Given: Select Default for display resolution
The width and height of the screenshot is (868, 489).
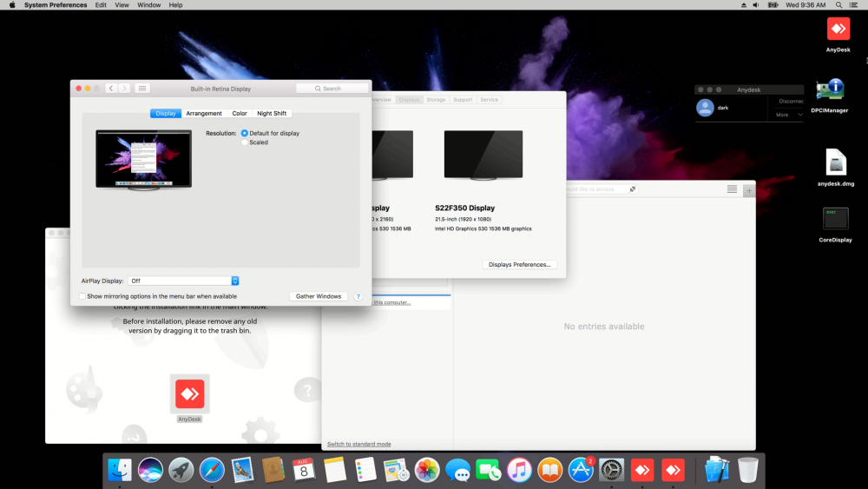Looking at the screenshot, I should (x=244, y=134).
